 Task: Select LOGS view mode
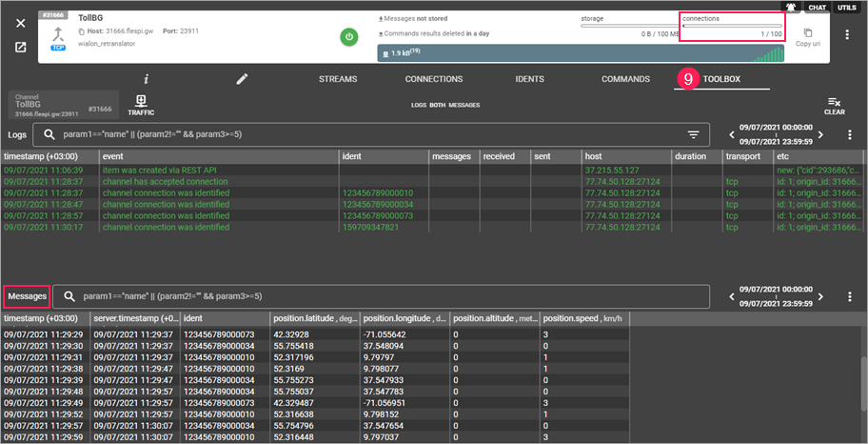point(418,105)
